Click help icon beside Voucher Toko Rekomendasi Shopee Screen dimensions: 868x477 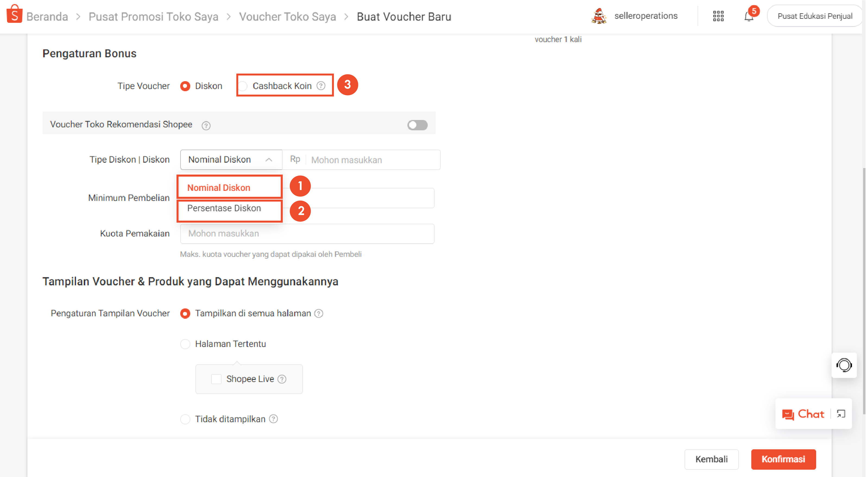click(x=206, y=125)
